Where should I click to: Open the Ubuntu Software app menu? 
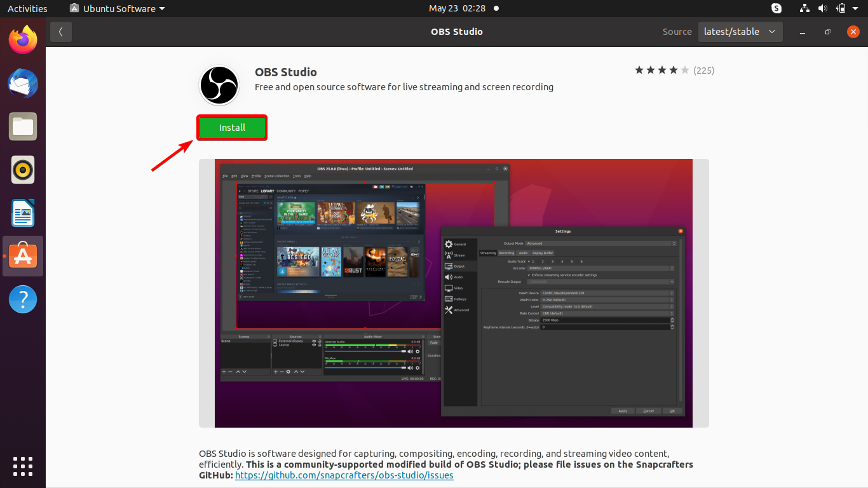pos(118,8)
